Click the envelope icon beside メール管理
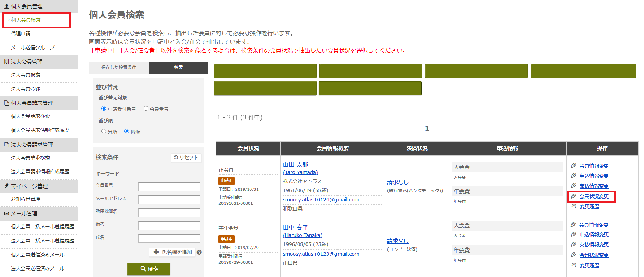 (x=6, y=213)
